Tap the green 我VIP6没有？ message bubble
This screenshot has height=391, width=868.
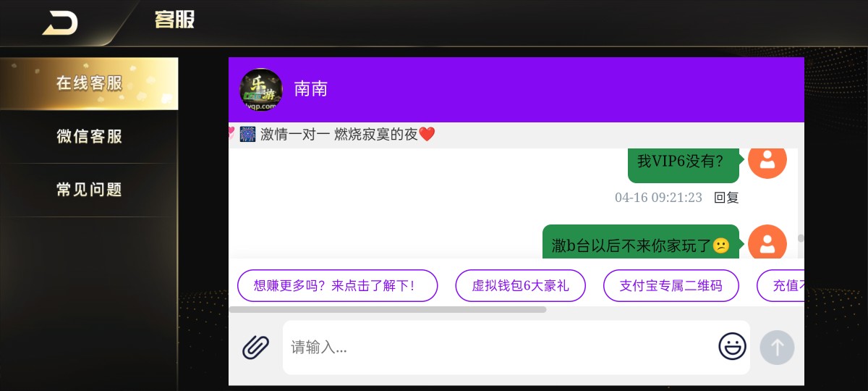click(683, 161)
